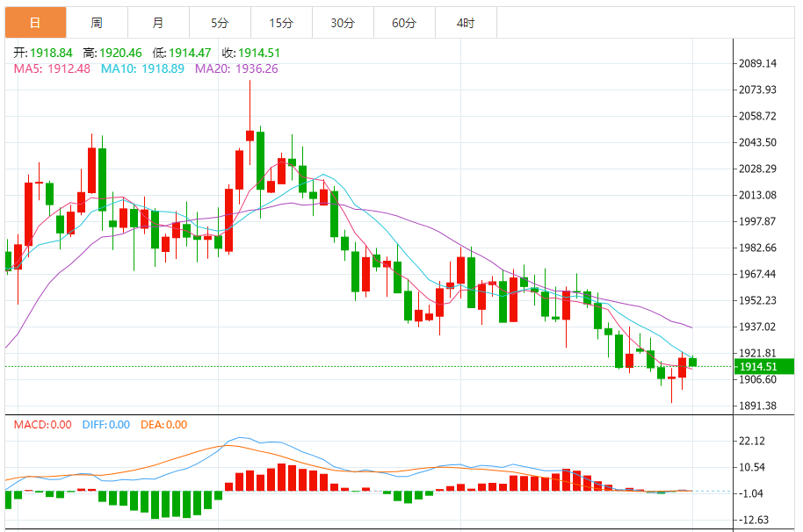Open the 15分 chart tab

coord(281,23)
